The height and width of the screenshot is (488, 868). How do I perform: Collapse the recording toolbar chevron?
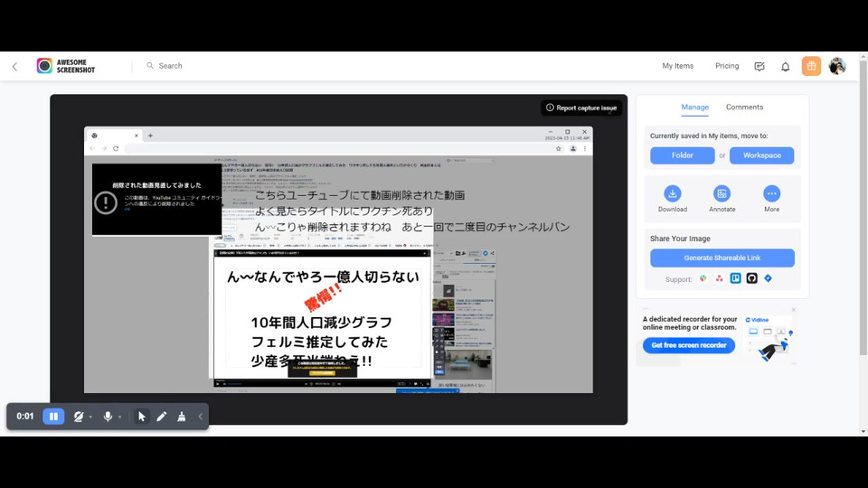[201, 417]
